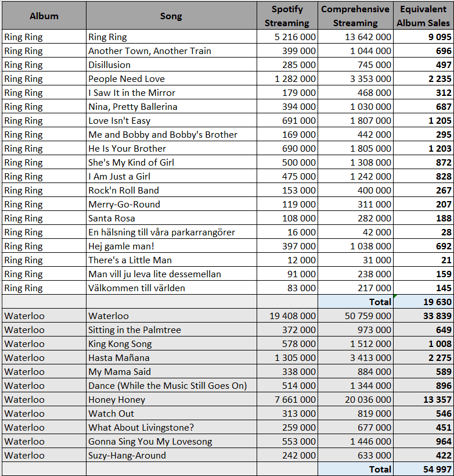Select 'I Am Just a Girl' cell

pyautogui.click(x=171, y=176)
